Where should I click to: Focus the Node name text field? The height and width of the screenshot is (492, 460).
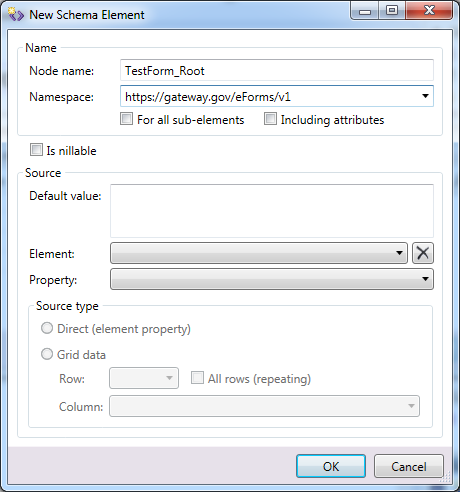[x=277, y=70]
